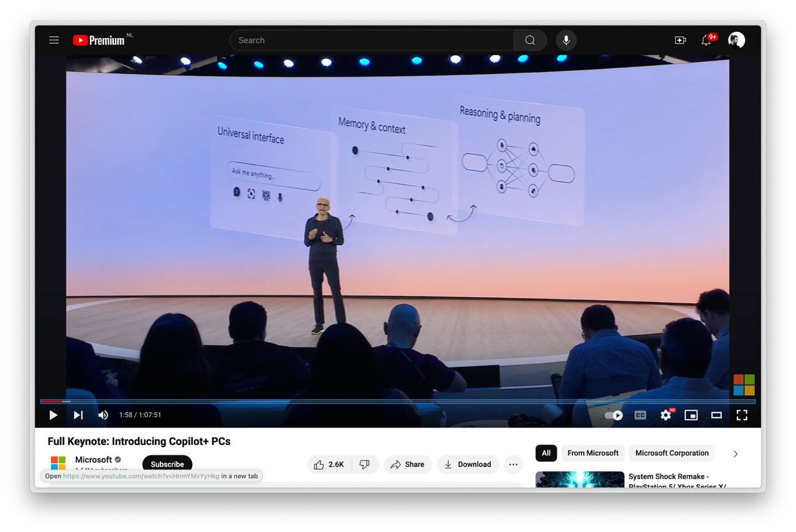Dislike this video
This screenshot has height=532, width=796.
[365, 464]
